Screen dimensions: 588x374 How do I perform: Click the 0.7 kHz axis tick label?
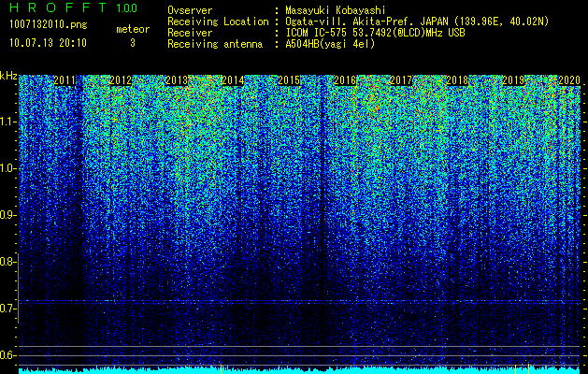[x=7, y=309]
